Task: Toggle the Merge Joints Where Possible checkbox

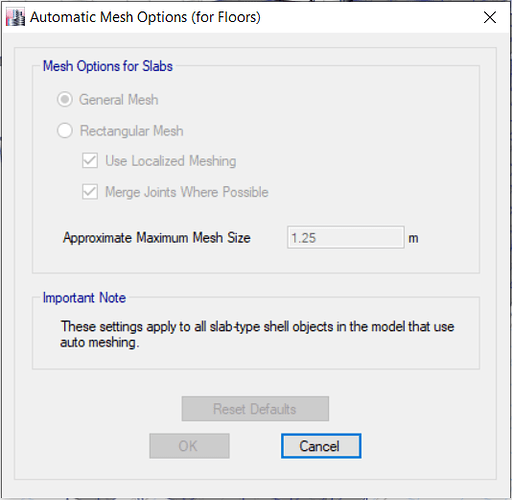Action: coord(90,192)
